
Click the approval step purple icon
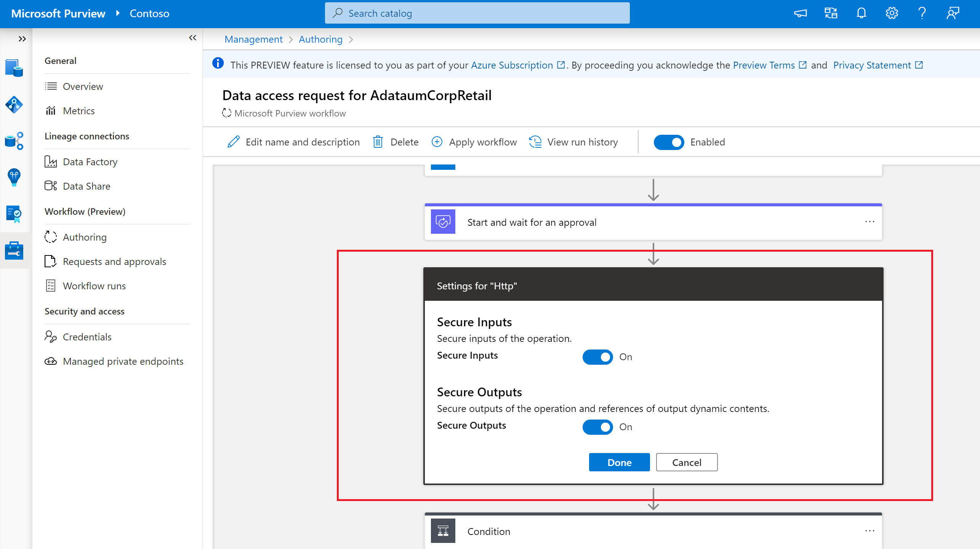coord(443,222)
